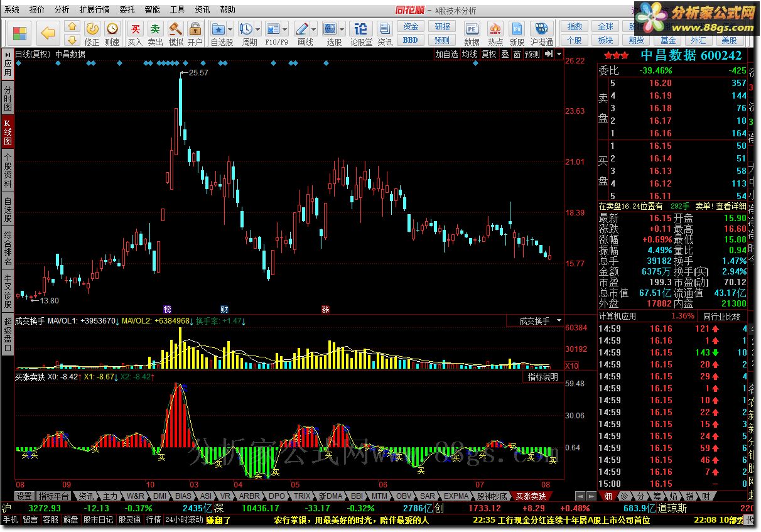Switch to the 股神抄底 indicator tab
The image size is (761, 532).
tap(493, 496)
